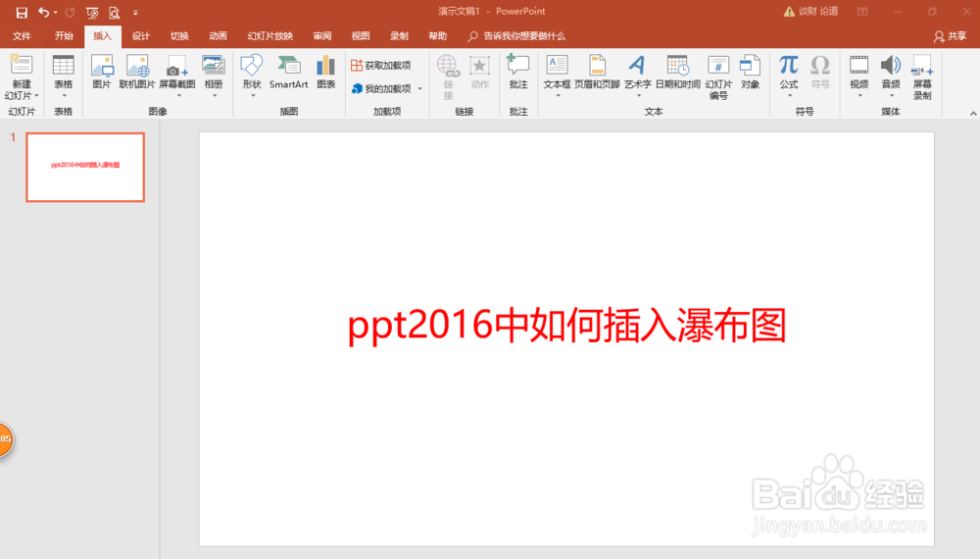The width and height of the screenshot is (980, 559).
Task: Undo the last action
Action: pos(43,13)
